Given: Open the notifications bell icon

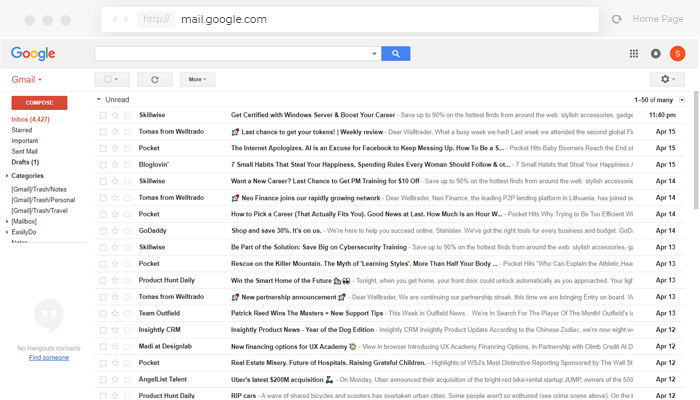Looking at the screenshot, I should pyautogui.click(x=655, y=54).
